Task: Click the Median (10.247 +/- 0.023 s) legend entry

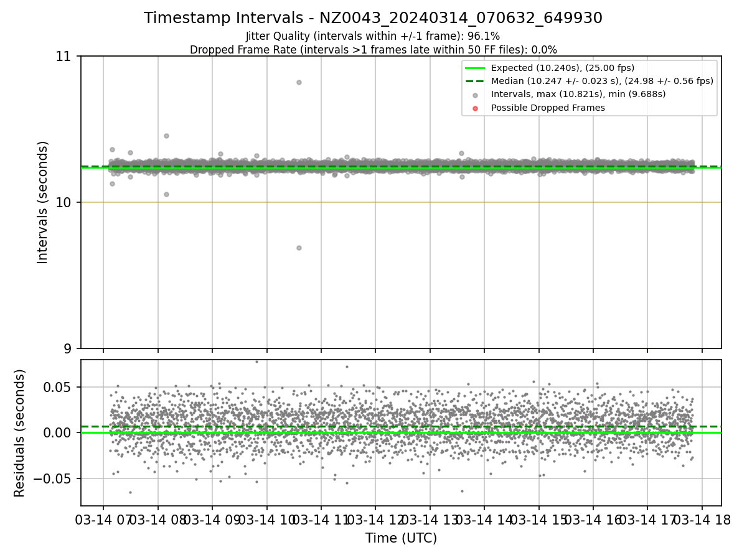Action: [602, 81]
